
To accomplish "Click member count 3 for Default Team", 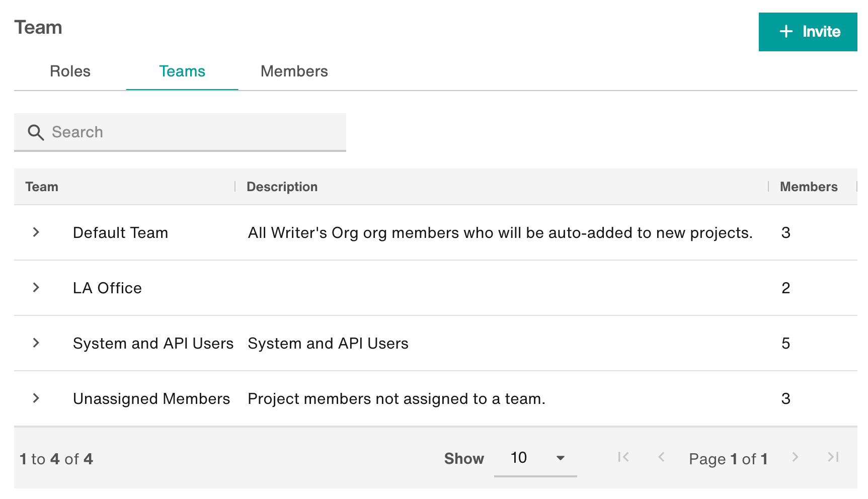I will click(786, 233).
